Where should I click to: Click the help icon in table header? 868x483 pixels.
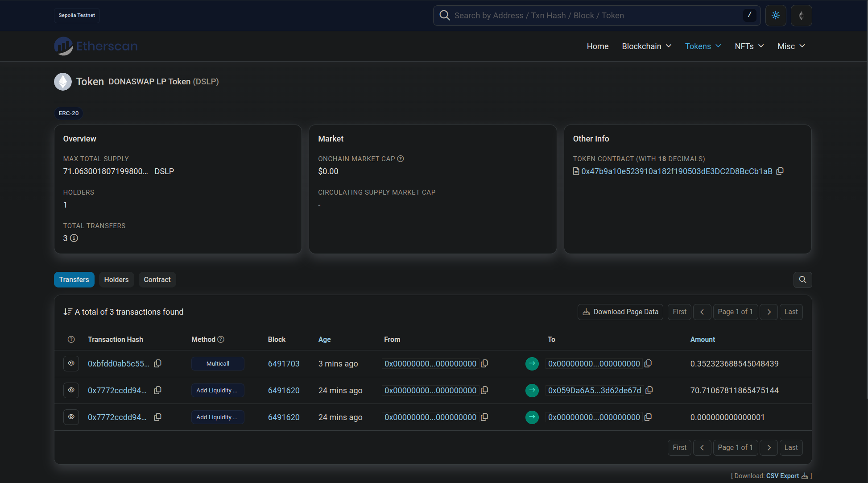(x=71, y=340)
